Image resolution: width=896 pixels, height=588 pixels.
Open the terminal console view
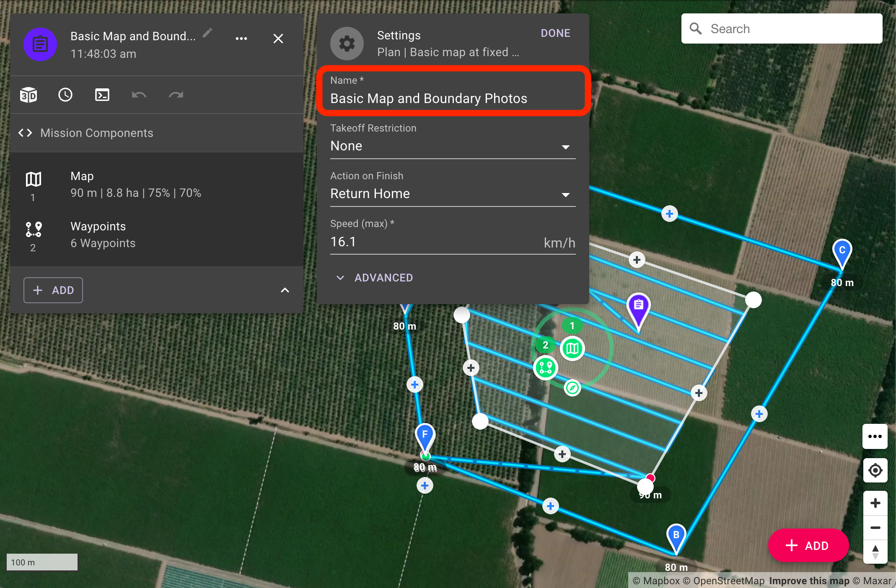point(102,95)
